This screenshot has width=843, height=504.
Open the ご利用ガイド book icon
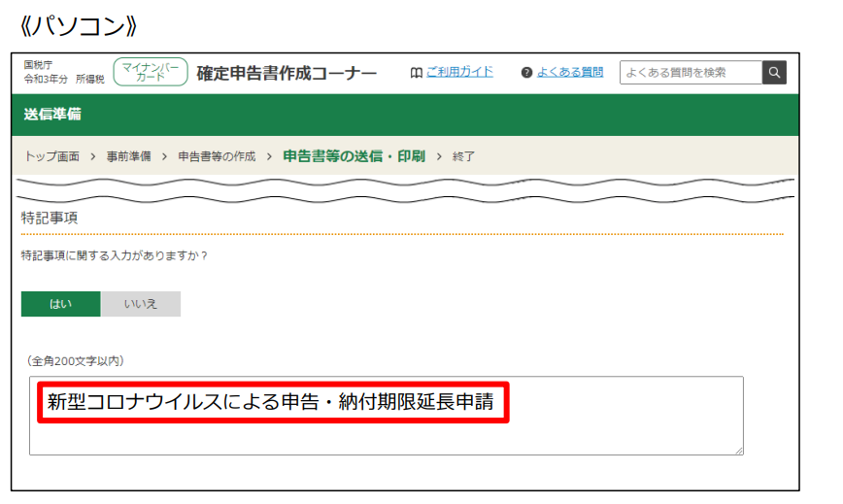pyautogui.click(x=416, y=73)
